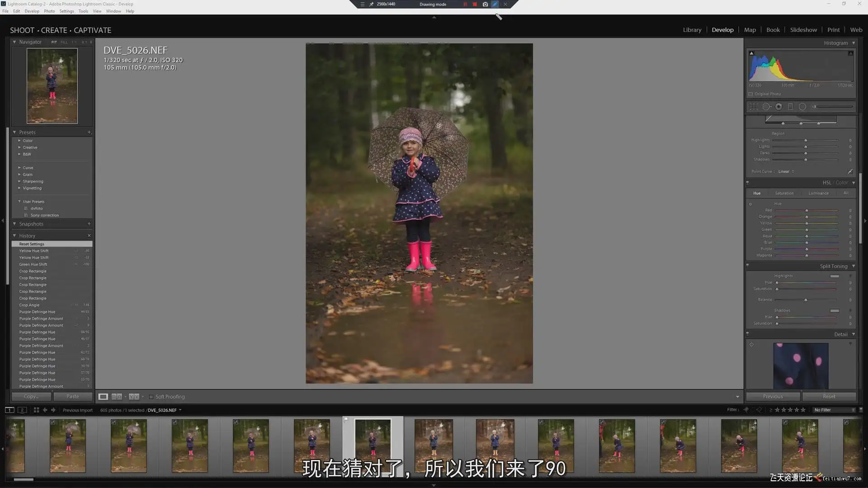Select the Saturation tab in HSL

(784, 193)
